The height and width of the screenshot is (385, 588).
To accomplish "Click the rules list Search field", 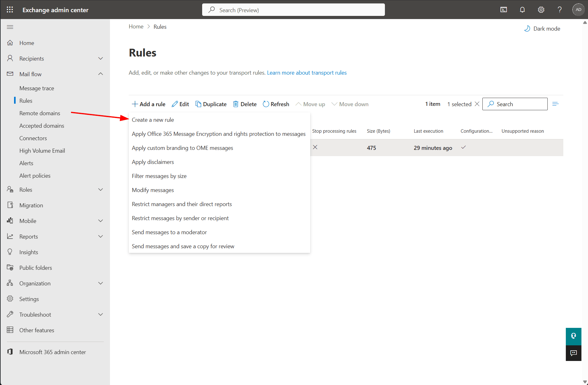I will click(515, 104).
